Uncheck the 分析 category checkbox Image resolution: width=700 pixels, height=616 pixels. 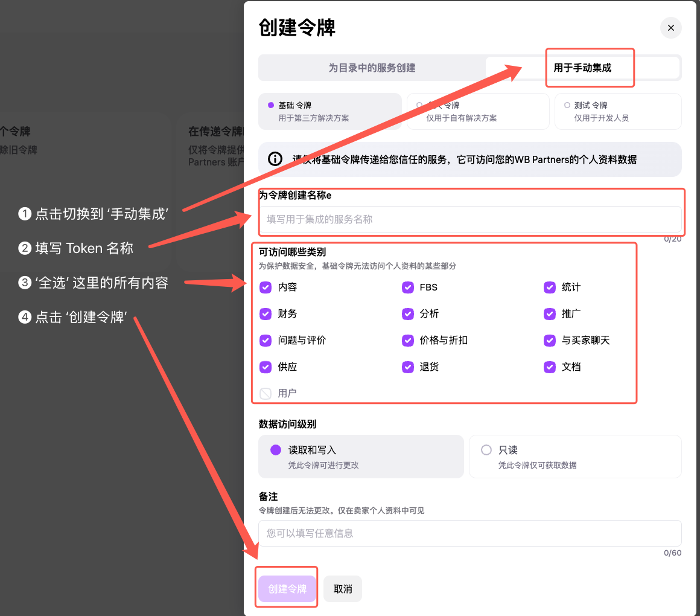click(407, 313)
